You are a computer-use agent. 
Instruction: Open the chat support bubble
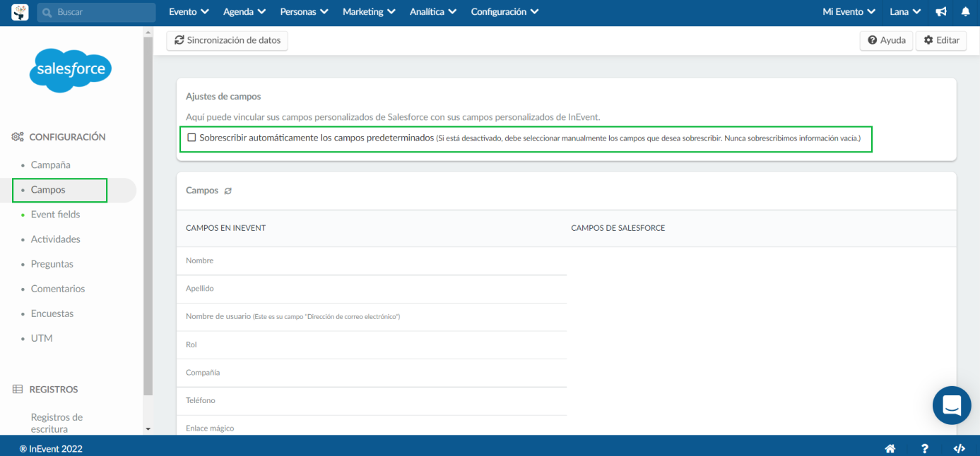[952, 405]
